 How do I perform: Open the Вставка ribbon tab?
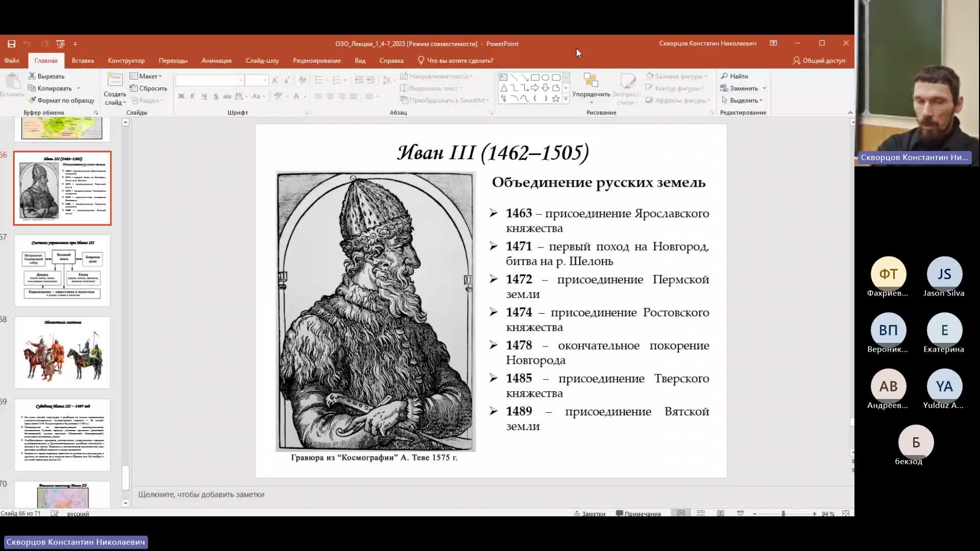tap(83, 60)
